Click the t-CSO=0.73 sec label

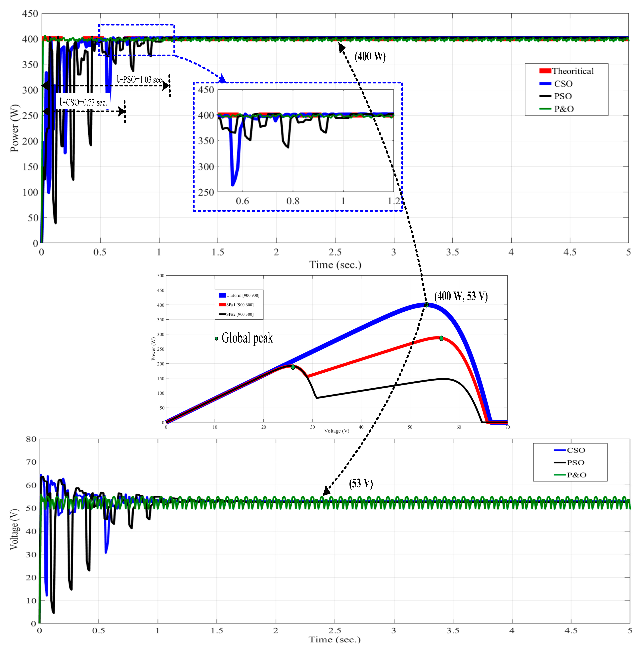click(83, 102)
